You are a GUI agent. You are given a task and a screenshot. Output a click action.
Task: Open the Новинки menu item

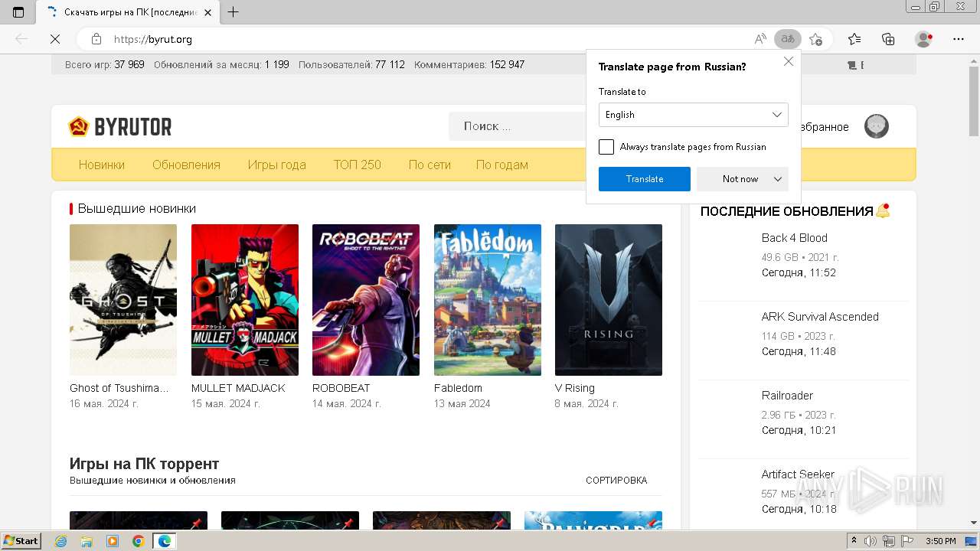pyautogui.click(x=102, y=165)
